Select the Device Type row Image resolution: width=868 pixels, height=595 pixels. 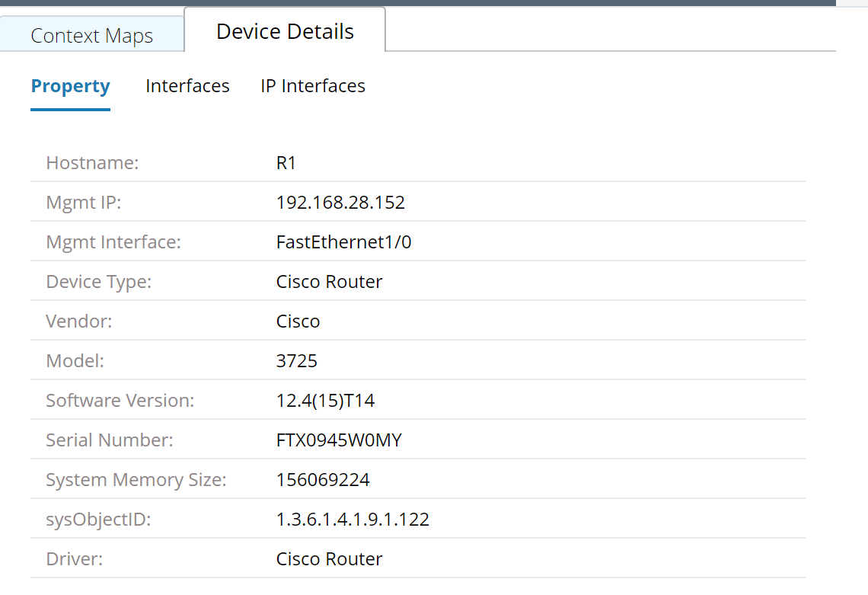click(329, 281)
